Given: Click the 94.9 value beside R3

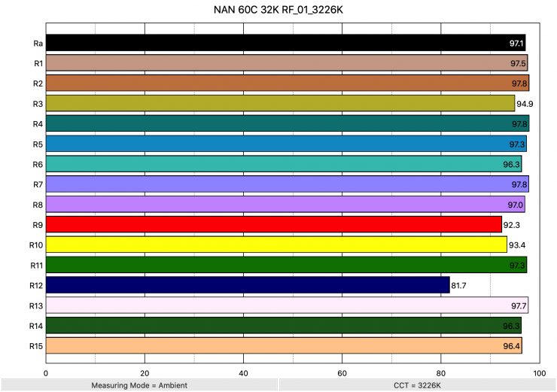Looking at the screenshot, I should 525,103.
